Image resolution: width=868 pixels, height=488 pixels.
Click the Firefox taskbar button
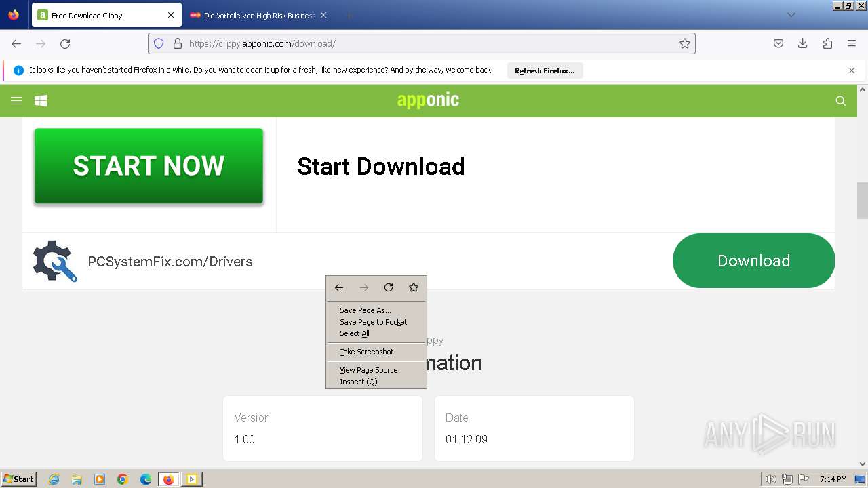[169, 479]
